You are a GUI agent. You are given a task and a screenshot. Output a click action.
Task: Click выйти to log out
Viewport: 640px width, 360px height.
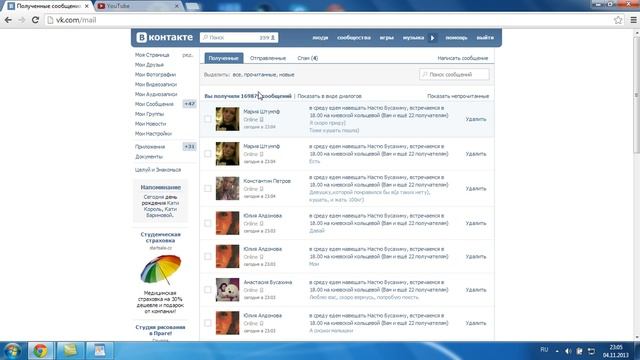[485, 38]
